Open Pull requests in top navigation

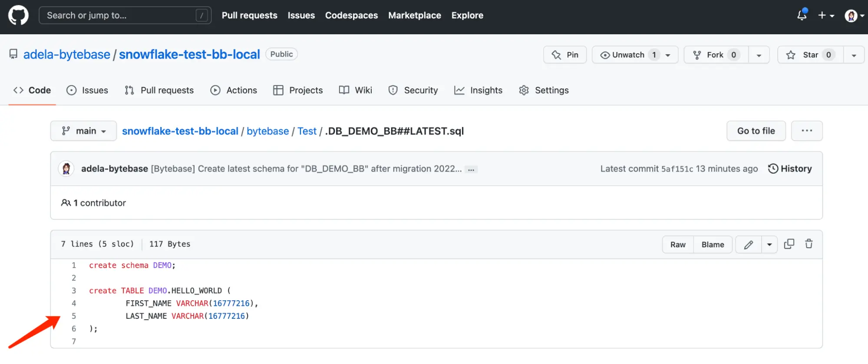[x=249, y=15]
